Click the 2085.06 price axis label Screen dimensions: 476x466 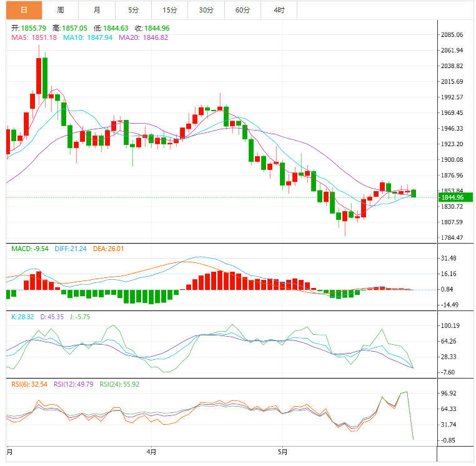[x=452, y=34]
